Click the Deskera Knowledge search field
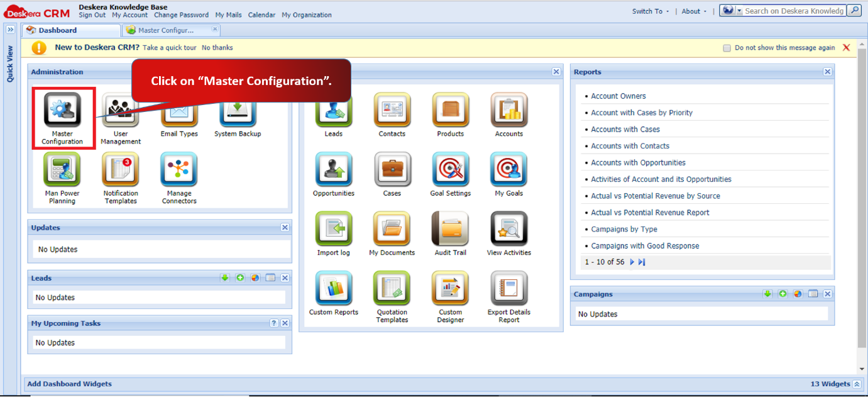The width and height of the screenshot is (868, 397). (794, 11)
